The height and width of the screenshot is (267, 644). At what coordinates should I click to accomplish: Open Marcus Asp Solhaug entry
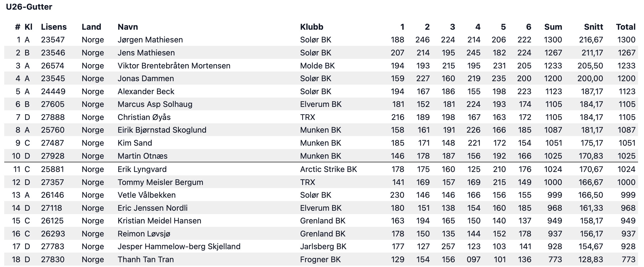[155, 104]
